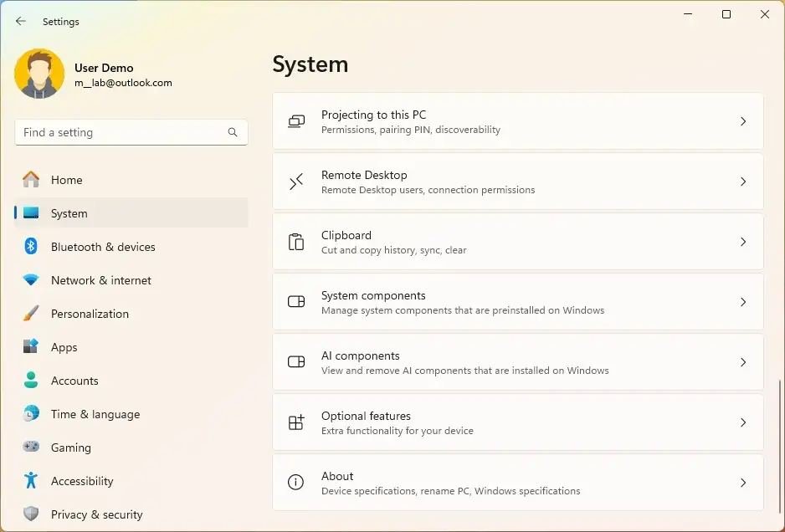Click the System components icon

click(296, 302)
